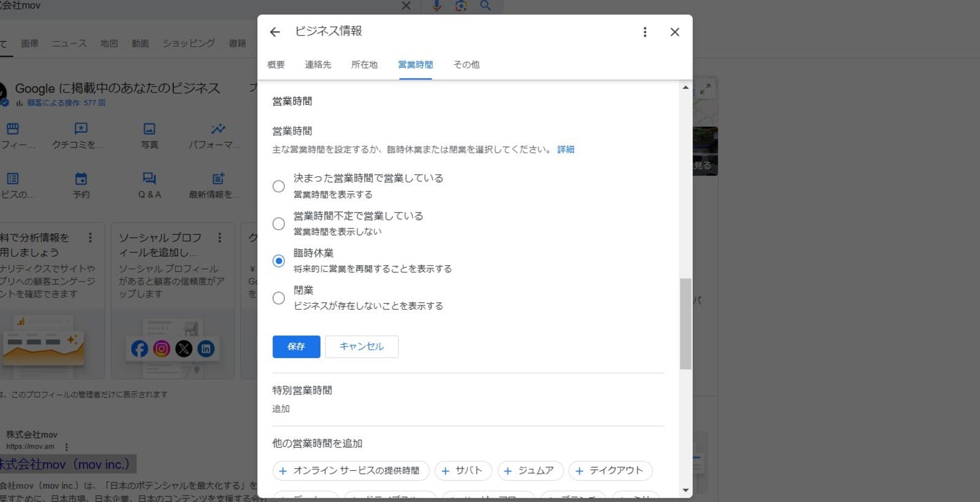This screenshot has height=502, width=980.
Task: Click 追加 under 特別営業時間
Action: [281, 409]
